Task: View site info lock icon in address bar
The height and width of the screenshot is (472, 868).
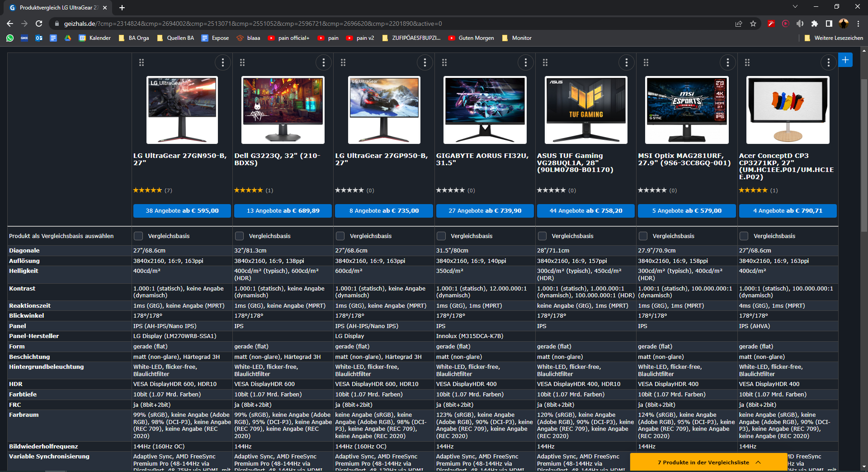Action: tap(57, 24)
